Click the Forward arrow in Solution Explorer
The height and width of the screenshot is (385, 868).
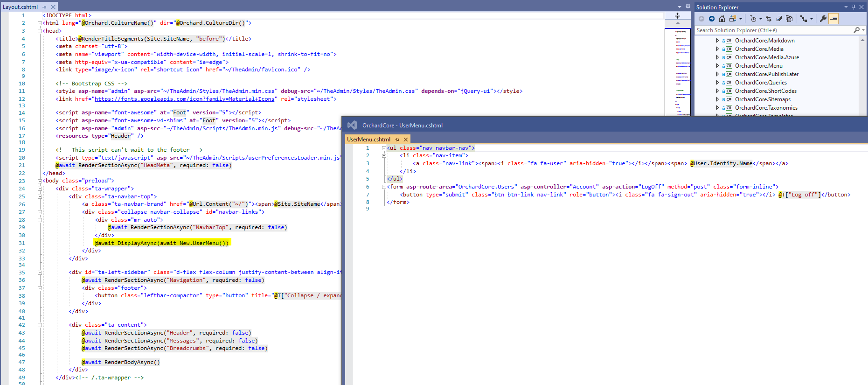coord(712,19)
